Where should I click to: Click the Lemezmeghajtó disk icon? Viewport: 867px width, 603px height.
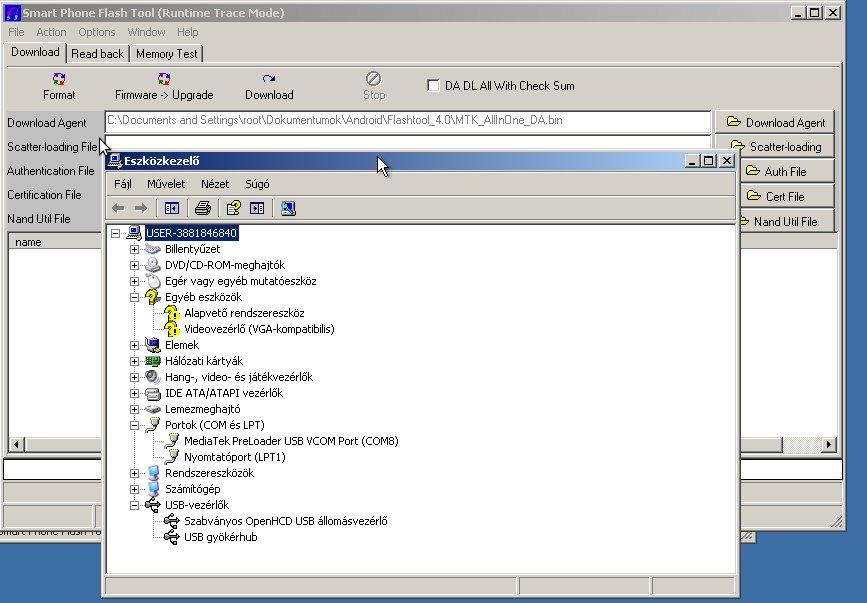click(153, 410)
